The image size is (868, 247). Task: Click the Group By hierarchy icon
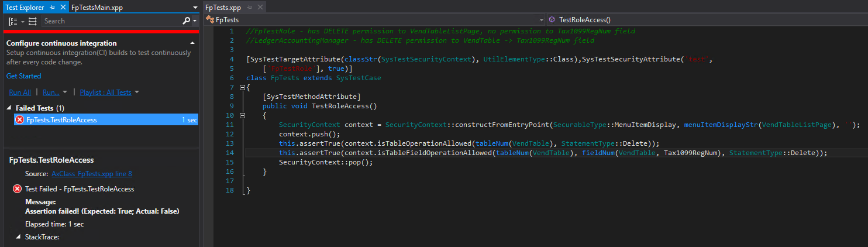12,21
